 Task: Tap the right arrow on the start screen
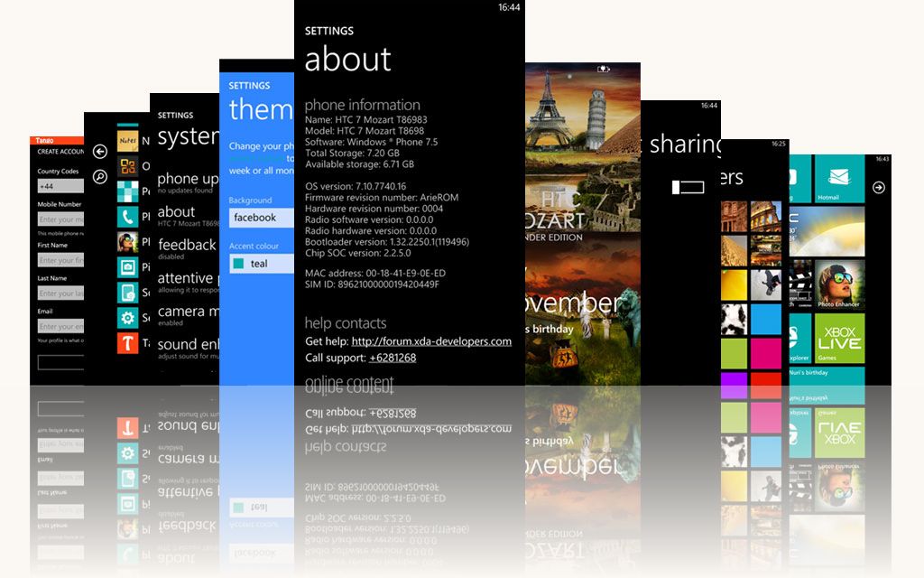(x=879, y=188)
